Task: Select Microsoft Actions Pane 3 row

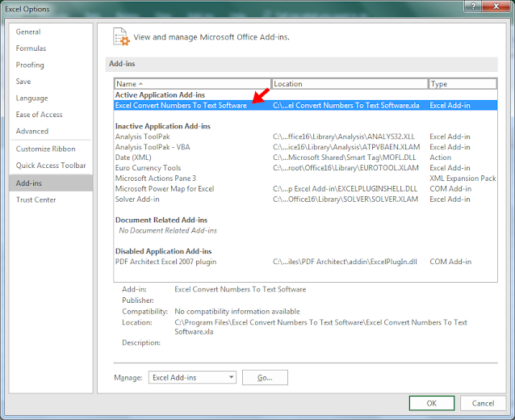Action: 305,178
